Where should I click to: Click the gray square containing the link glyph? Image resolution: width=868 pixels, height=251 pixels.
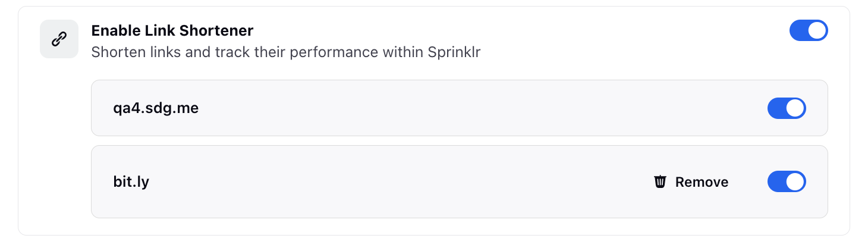59,39
